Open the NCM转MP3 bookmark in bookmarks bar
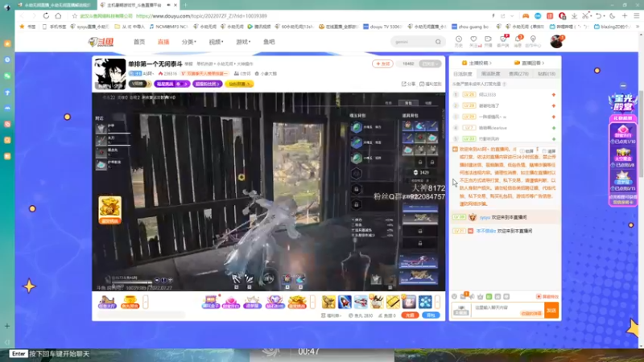Image resolution: width=644 pixels, height=362 pixels. (168, 27)
